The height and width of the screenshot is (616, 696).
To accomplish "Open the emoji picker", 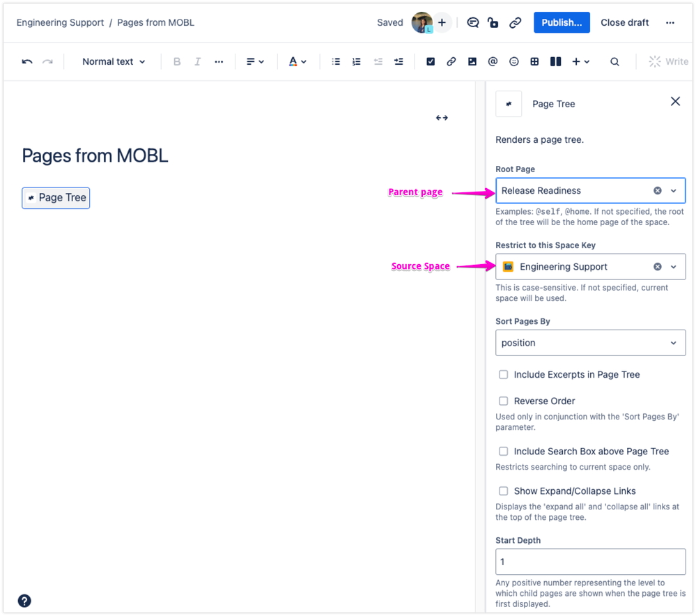I will [x=513, y=61].
